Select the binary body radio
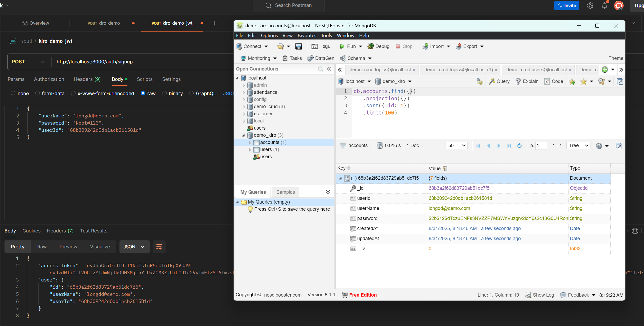The height and width of the screenshot is (326, 644). 164,93
